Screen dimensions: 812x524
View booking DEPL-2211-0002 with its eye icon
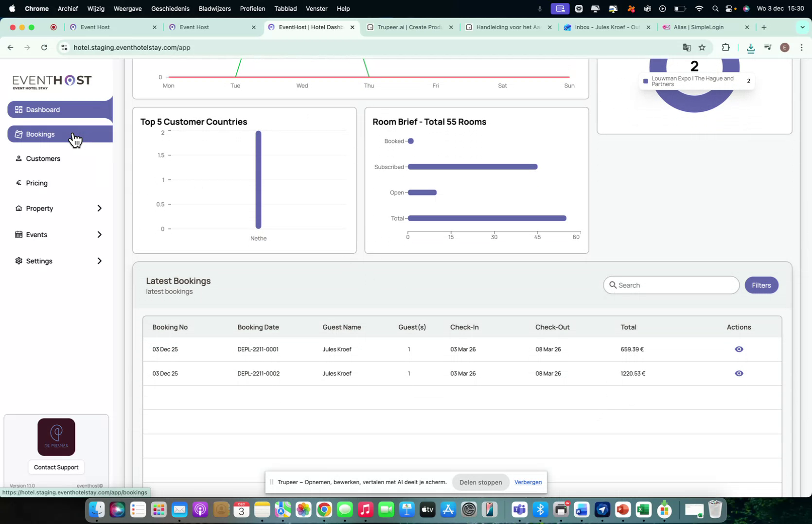point(739,373)
